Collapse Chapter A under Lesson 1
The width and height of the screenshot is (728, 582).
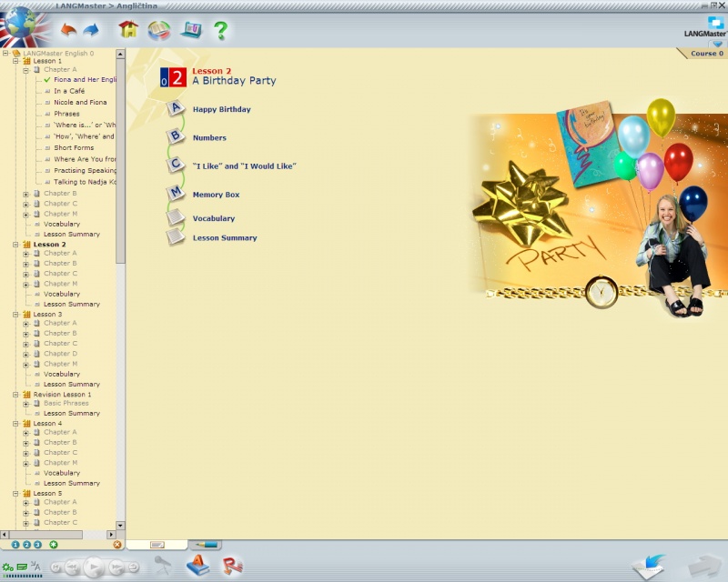pyautogui.click(x=26, y=70)
